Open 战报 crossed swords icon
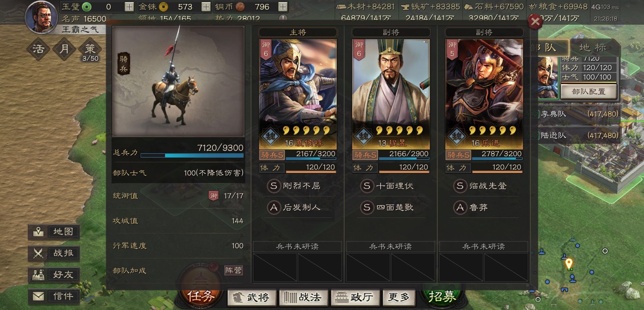644x310 pixels. (38, 253)
